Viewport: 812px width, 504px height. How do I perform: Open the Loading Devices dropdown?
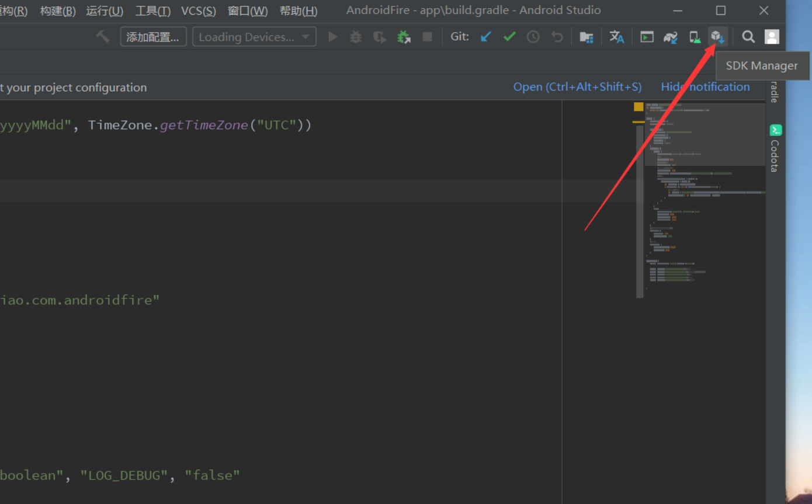click(254, 37)
